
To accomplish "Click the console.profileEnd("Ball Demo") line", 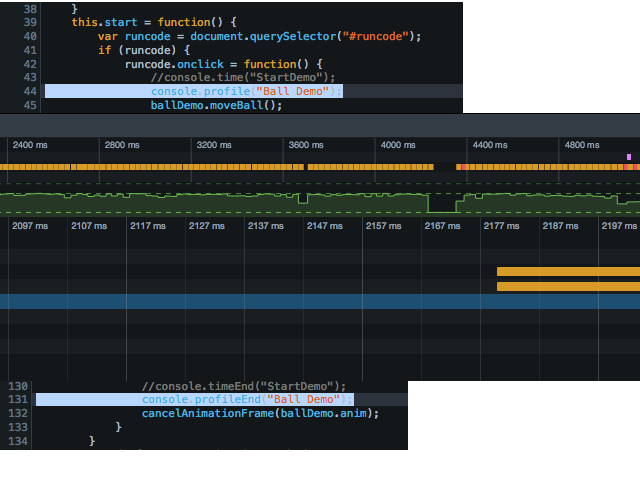I will 247,399.
